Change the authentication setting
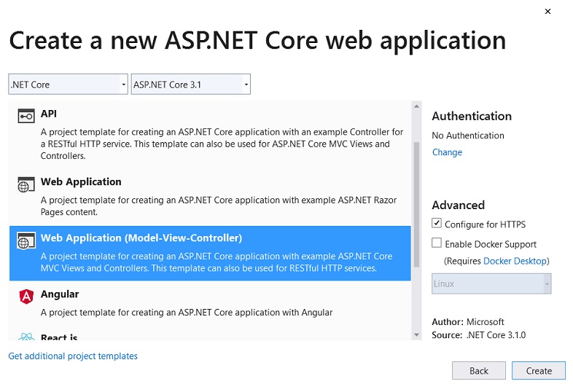The image size is (573, 392). pyautogui.click(x=448, y=152)
